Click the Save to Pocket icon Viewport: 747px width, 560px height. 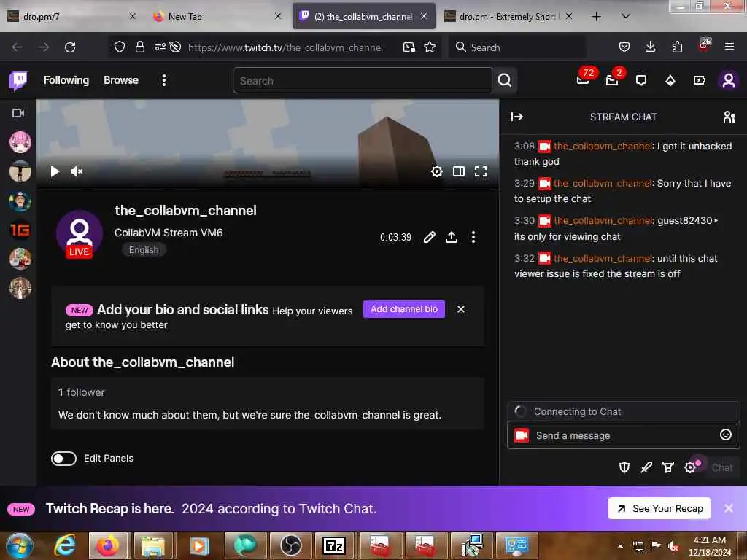coord(624,47)
